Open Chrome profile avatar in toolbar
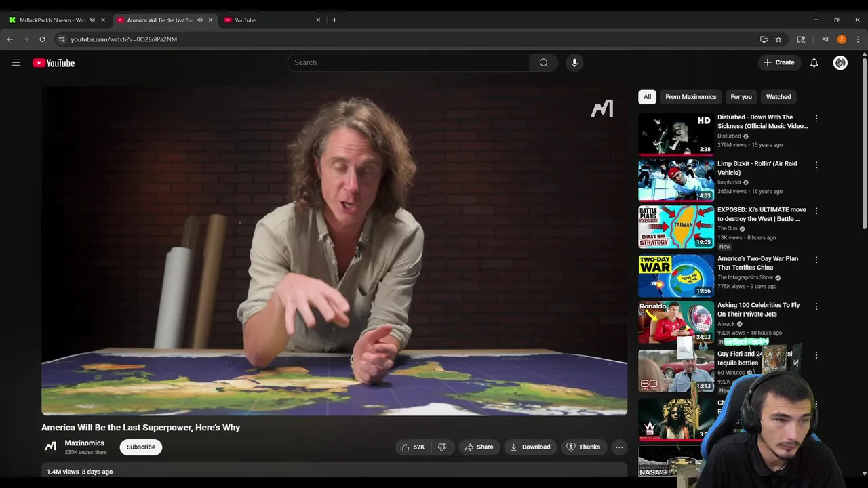The width and height of the screenshot is (868, 488). (842, 39)
